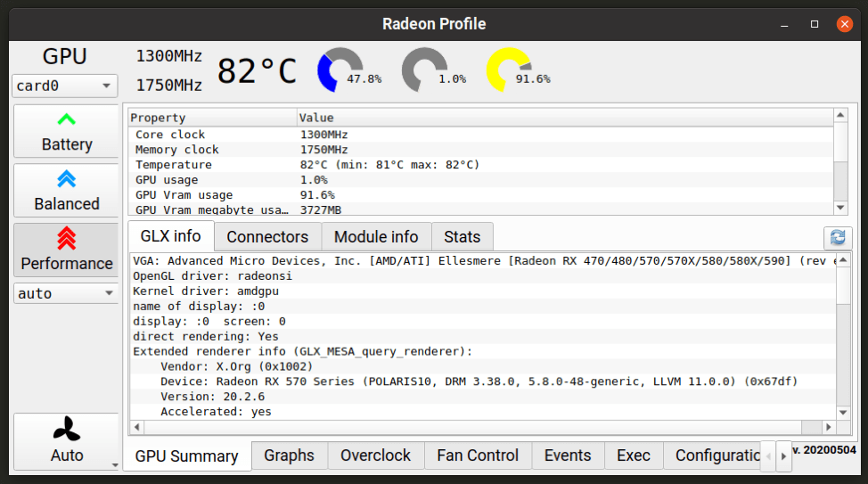This screenshot has width=868, height=484.
Task: Click the red Performance triple-chevron icon
Action: pyautogui.click(x=67, y=239)
